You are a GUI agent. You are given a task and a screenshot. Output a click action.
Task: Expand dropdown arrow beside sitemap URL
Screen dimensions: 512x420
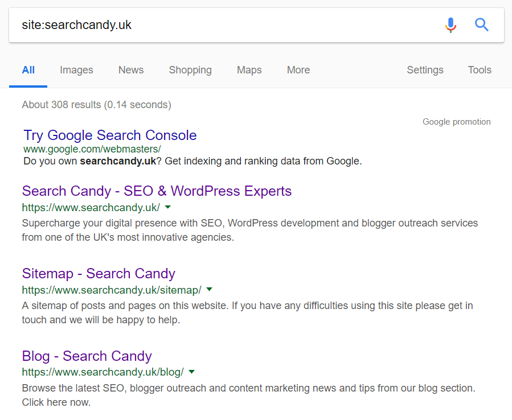tap(210, 289)
